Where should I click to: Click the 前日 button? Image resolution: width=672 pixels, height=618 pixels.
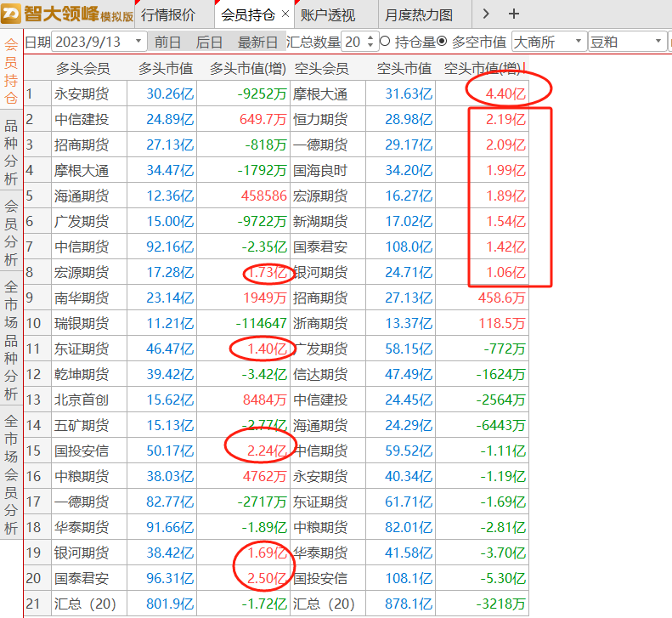pos(167,42)
